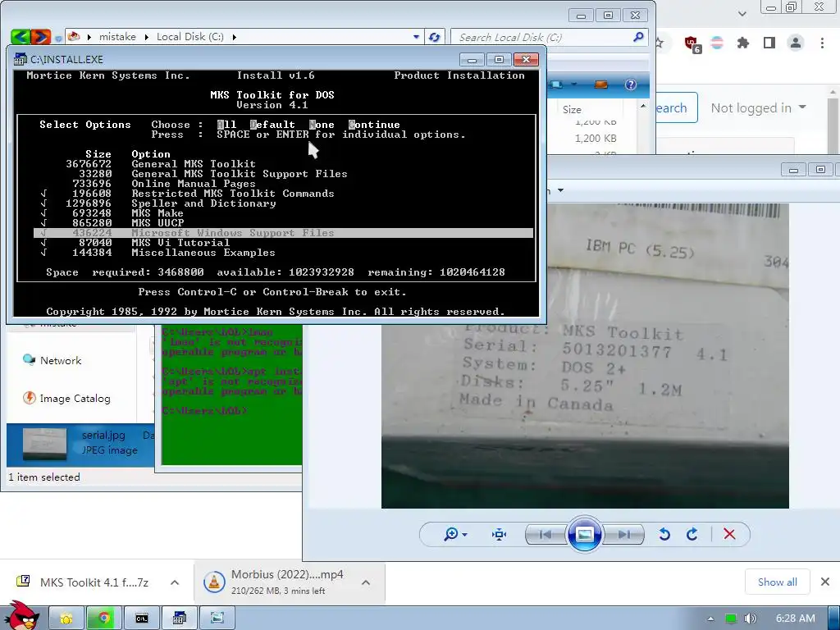Choose Continue in installer options
The image size is (840, 630).
pyautogui.click(x=374, y=125)
